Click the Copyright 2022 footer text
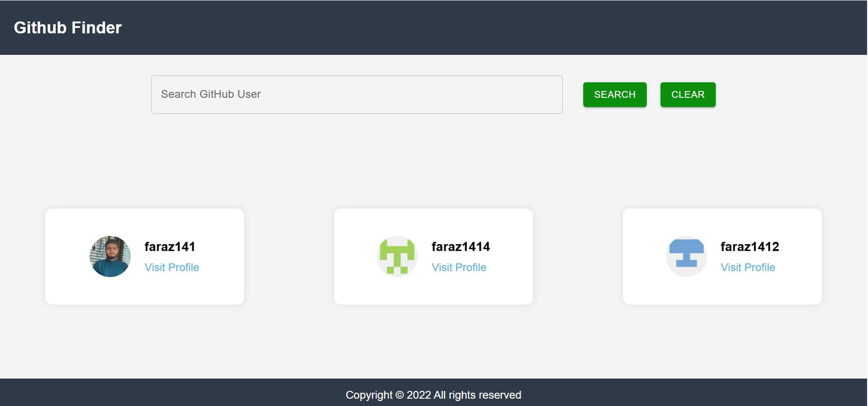Image resolution: width=868 pixels, height=406 pixels. 433,395
